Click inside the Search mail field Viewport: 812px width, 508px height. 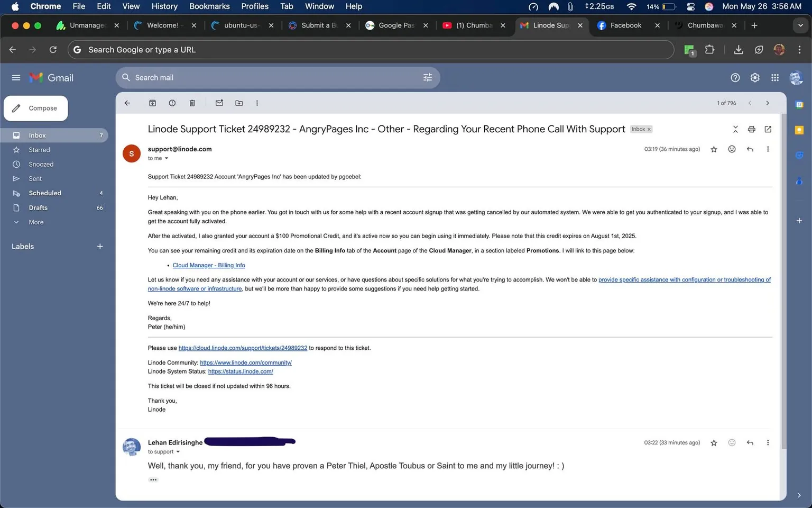coord(264,77)
